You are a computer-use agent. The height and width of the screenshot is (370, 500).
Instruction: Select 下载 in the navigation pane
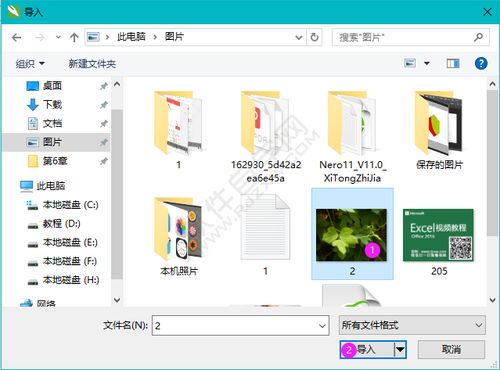52,104
